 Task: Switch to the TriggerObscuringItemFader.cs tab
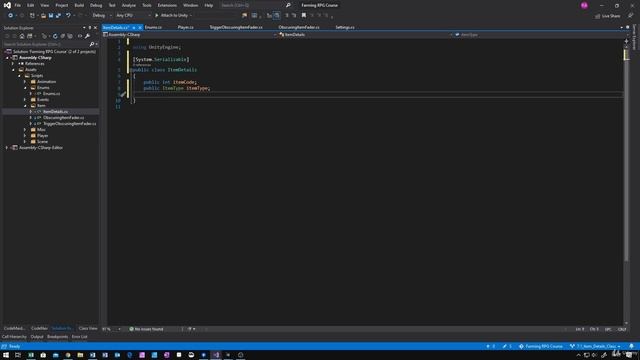point(236,27)
